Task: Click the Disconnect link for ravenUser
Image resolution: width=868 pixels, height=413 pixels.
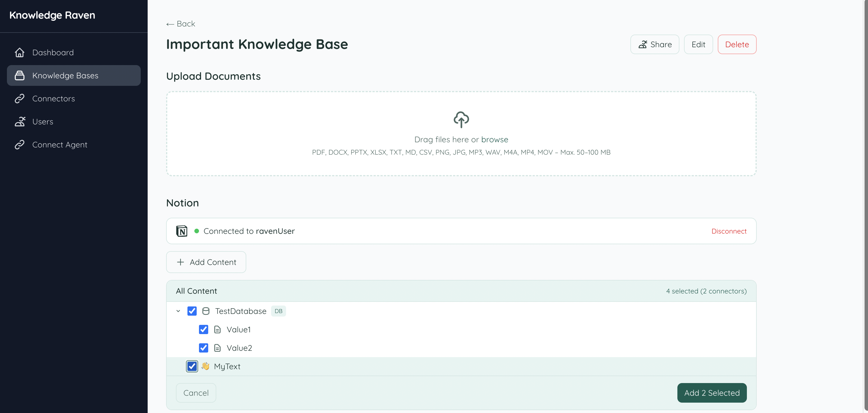Action: coord(729,231)
